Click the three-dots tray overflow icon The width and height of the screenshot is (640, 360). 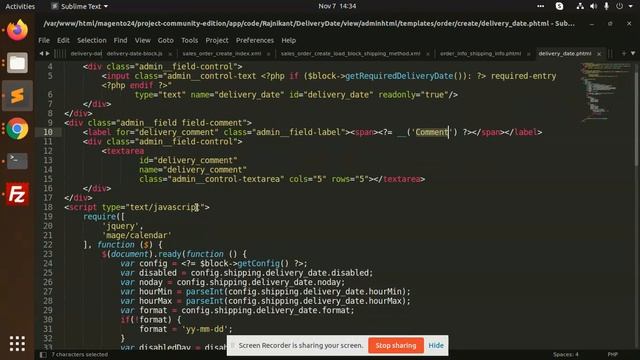(x=540, y=6)
